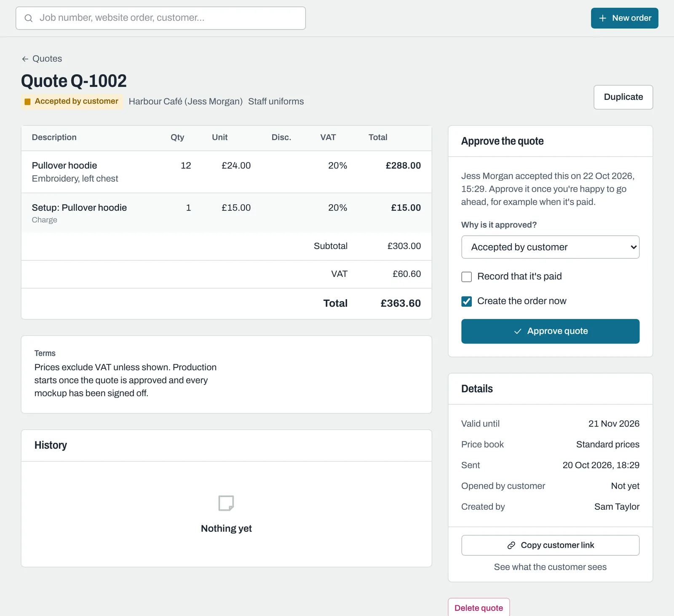This screenshot has height=616, width=674.
Task: Click the 20 Oct 2026, 18:29 sent value
Action: (601, 465)
